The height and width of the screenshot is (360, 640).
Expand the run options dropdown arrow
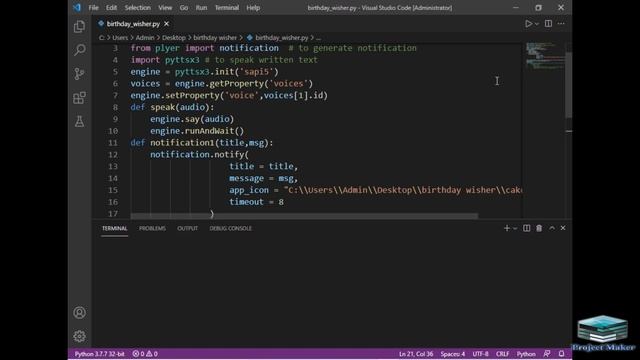tap(537, 24)
